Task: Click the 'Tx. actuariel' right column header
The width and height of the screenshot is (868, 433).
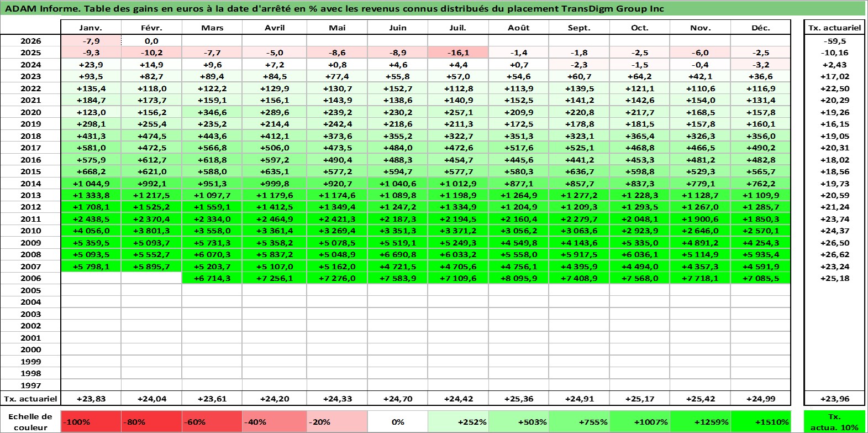Action: coord(834,28)
